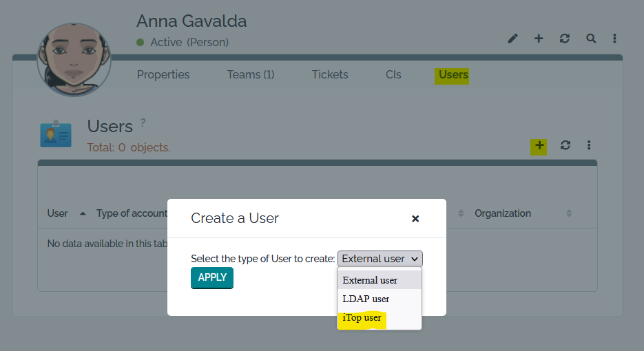The width and height of the screenshot is (644, 351).
Task: Click the highlighted plus icon in Users list
Action: point(539,145)
